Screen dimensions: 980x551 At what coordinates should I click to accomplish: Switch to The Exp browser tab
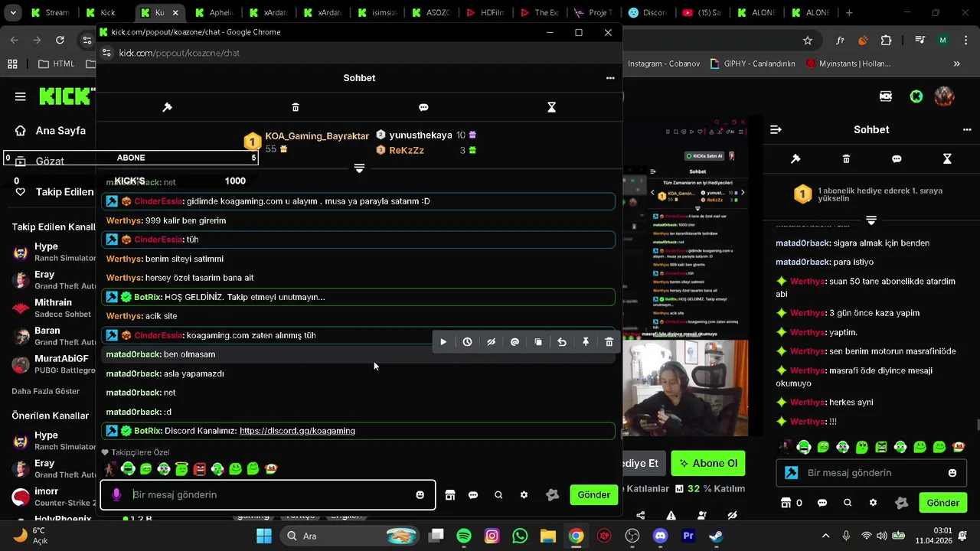[x=539, y=13]
